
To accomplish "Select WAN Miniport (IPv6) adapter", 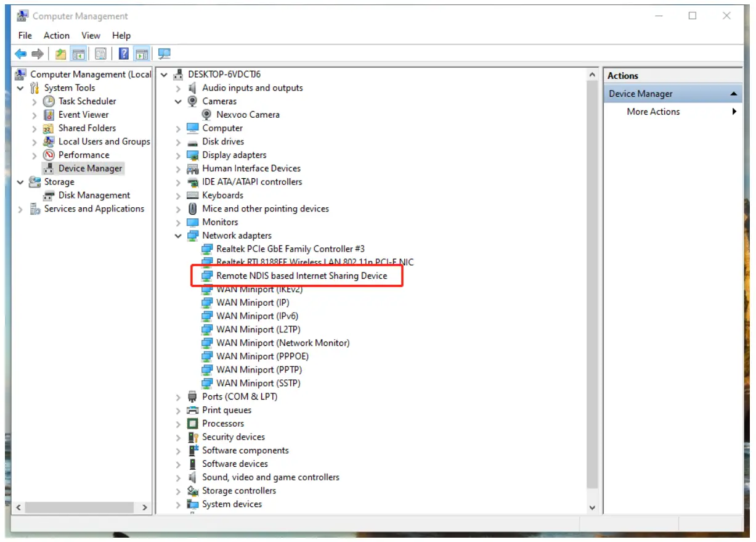I will click(x=258, y=316).
